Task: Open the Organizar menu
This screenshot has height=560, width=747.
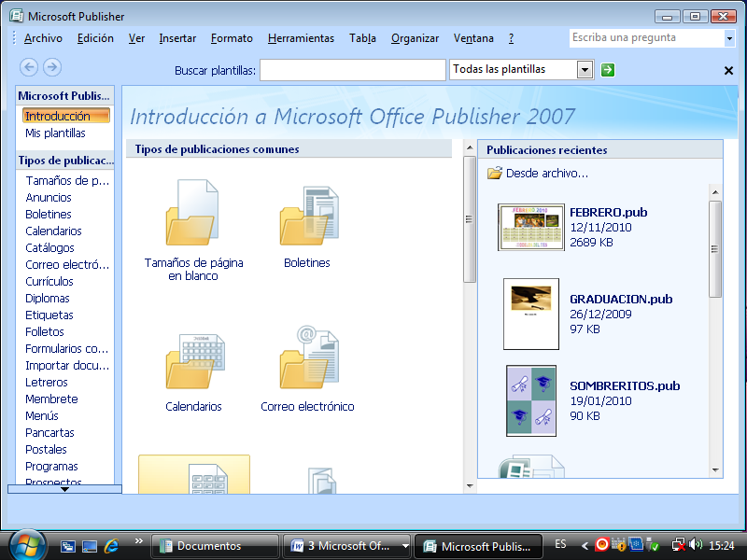Action: tap(415, 38)
